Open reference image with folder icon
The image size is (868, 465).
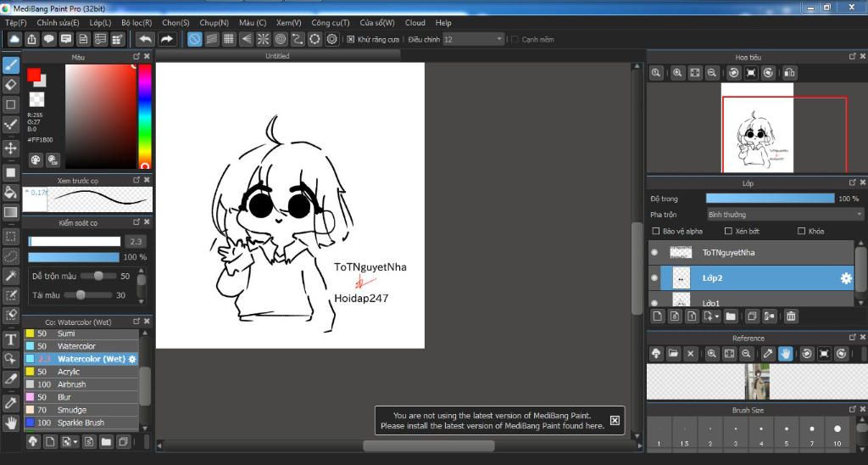[673, 353]
